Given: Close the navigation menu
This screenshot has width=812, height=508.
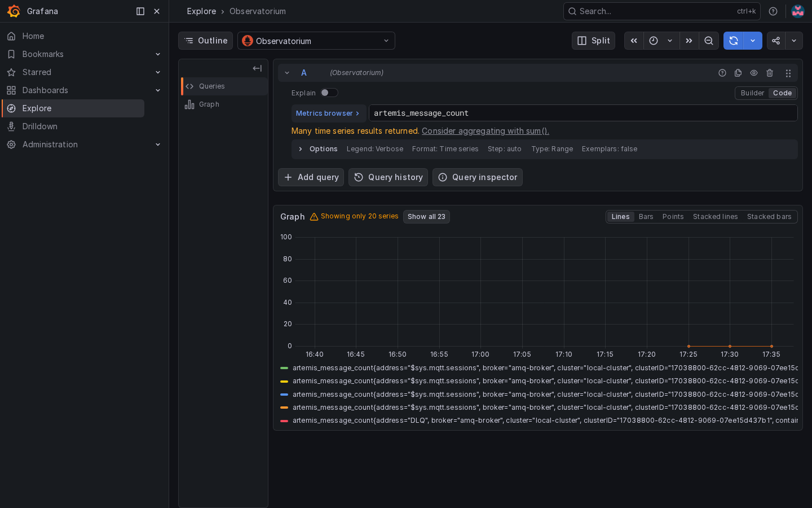Looking at the screenshot, I should [x=157, y=11].
